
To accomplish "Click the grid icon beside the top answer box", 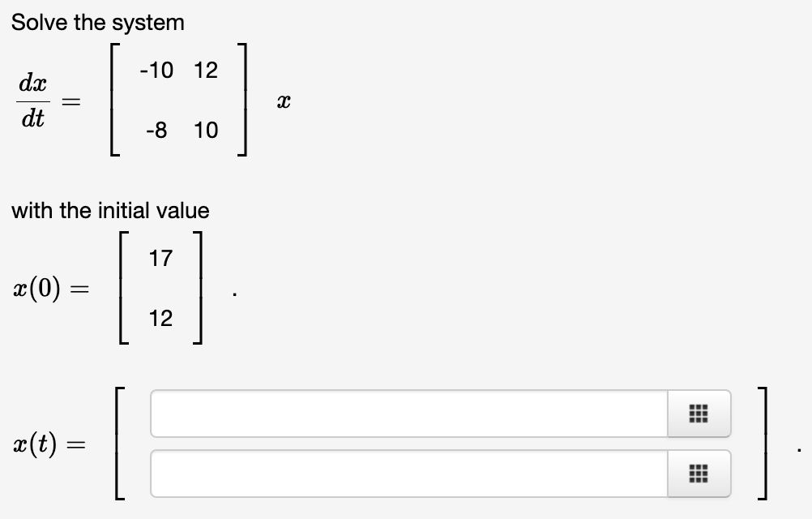I will (x=699, y=414).
